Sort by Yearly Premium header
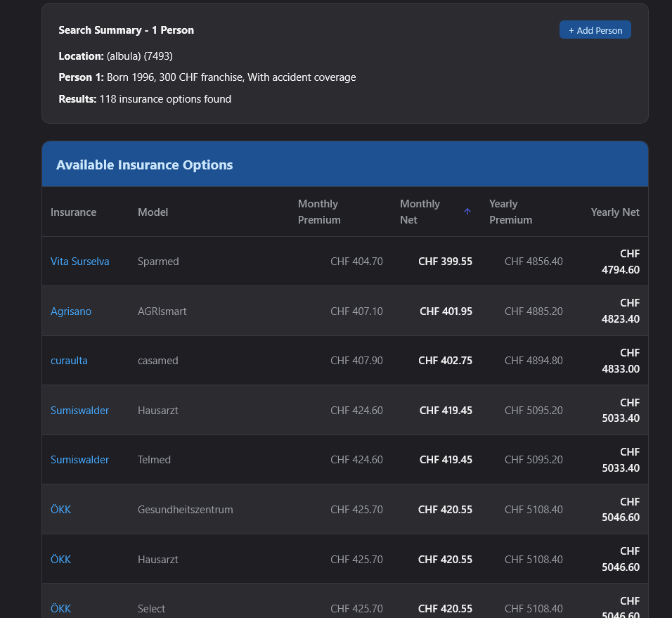 click(x=510, y=212)
